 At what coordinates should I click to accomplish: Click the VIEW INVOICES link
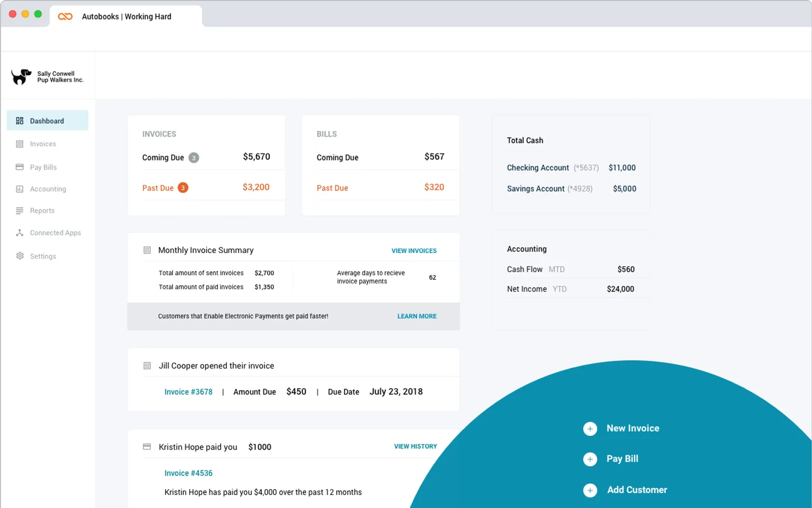tap(414, 250)
